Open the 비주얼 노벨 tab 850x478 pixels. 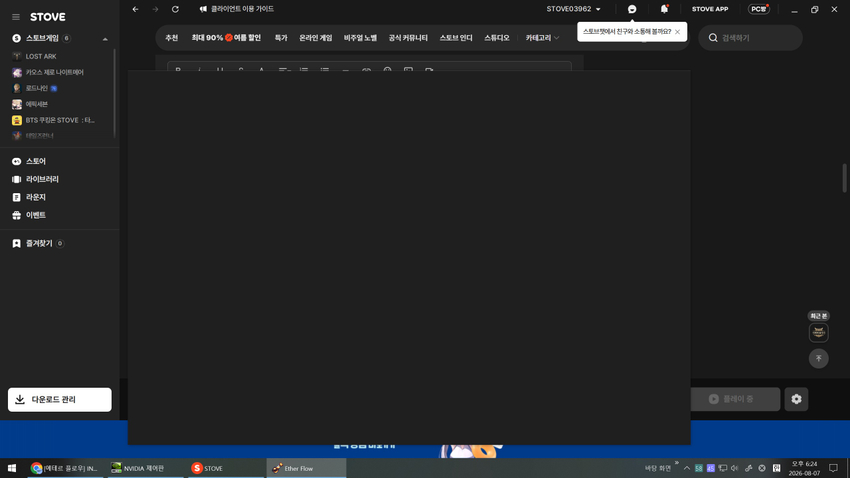point(360,38)
